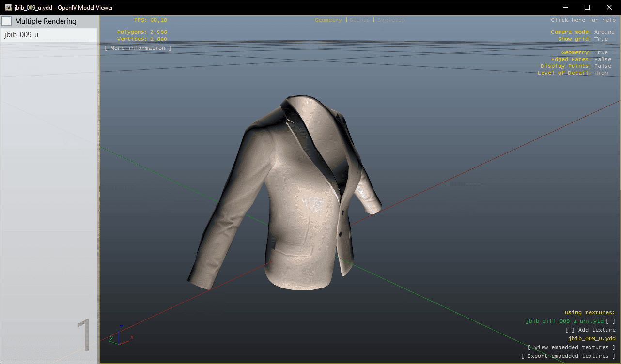Toggle the Show grid setting
The image size is (621, 364).
click(601, 39)
